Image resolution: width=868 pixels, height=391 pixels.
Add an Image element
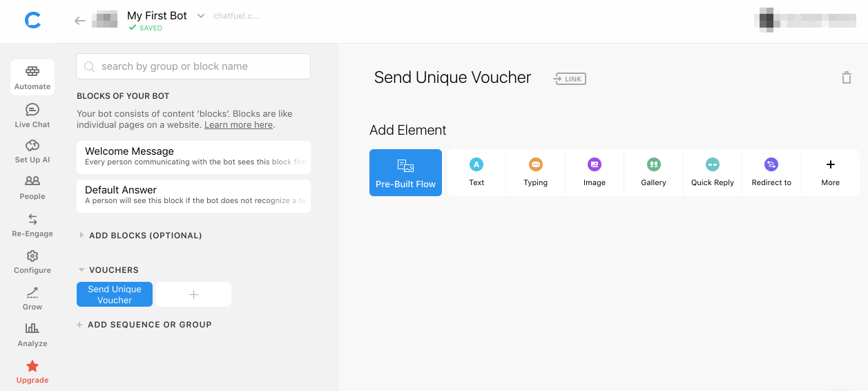[x=595, y=173]
